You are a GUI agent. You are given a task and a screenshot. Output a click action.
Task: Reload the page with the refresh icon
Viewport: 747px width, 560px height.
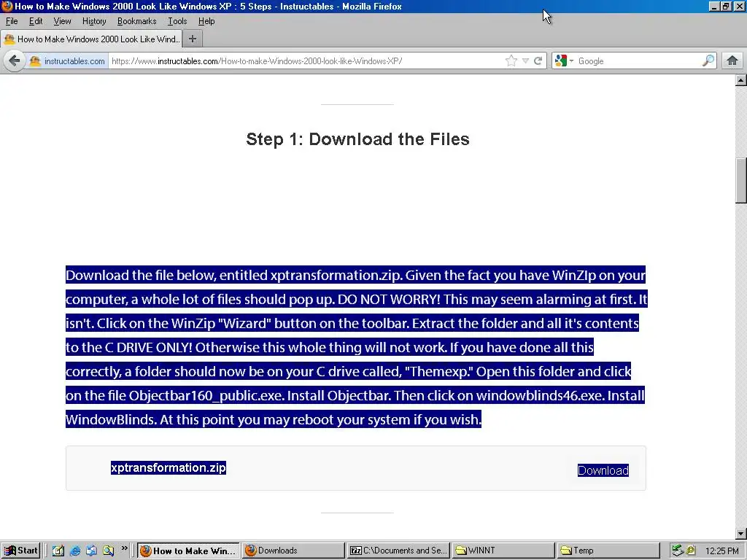pyautogui.click(x=538, y=61)
